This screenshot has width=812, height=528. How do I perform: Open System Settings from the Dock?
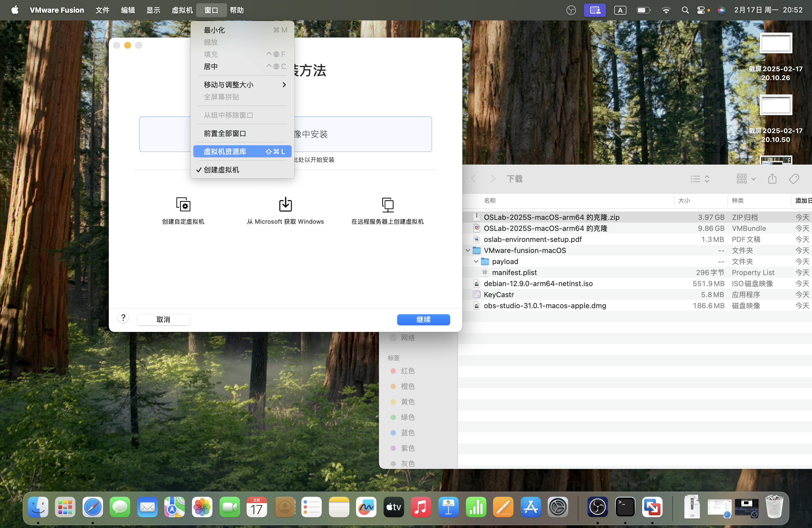click(558, 507)
